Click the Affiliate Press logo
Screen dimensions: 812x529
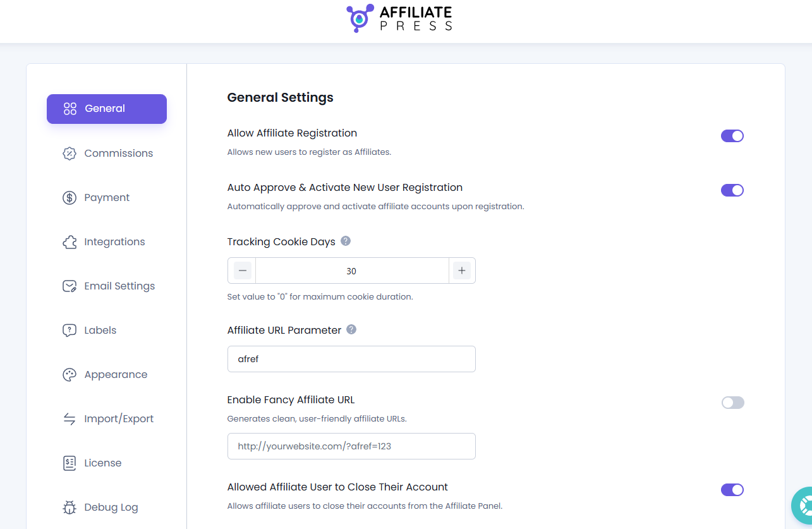coord(399,18)
